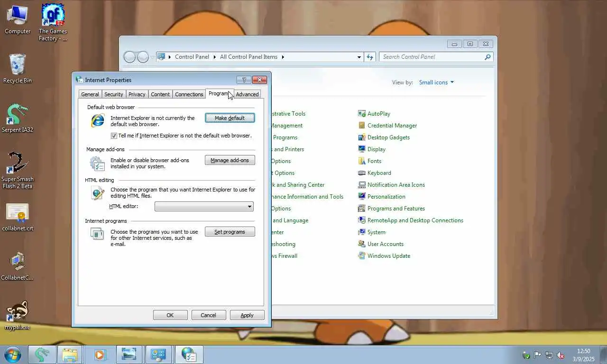
Task: Click the Action Center flag tray icon
Action: (537, 355)
